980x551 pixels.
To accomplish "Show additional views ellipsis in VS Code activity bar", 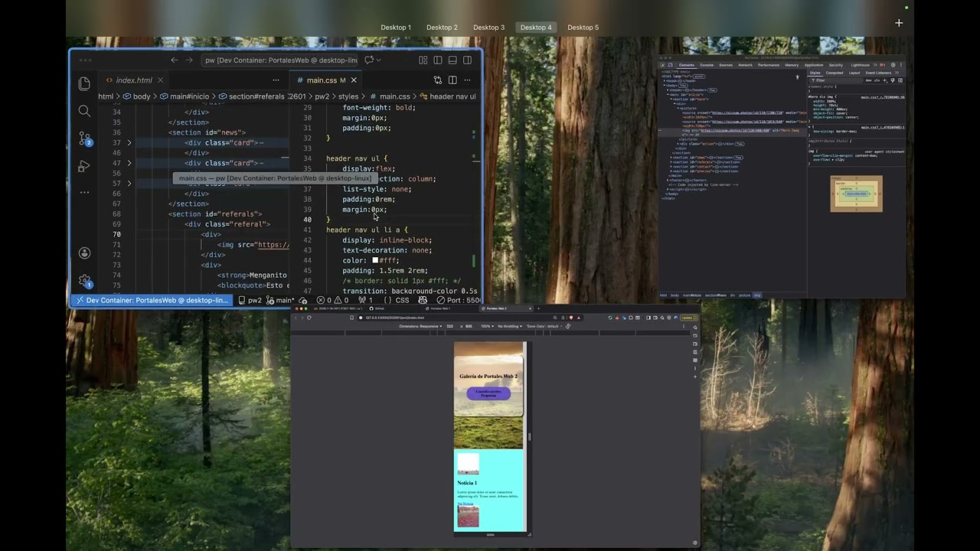I will [x=84, y=192].
